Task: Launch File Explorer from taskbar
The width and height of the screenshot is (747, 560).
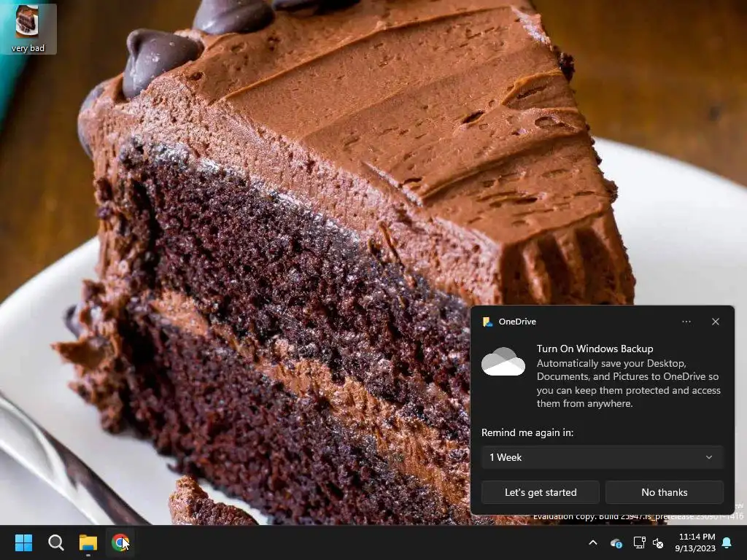Action: pos(88,542)
